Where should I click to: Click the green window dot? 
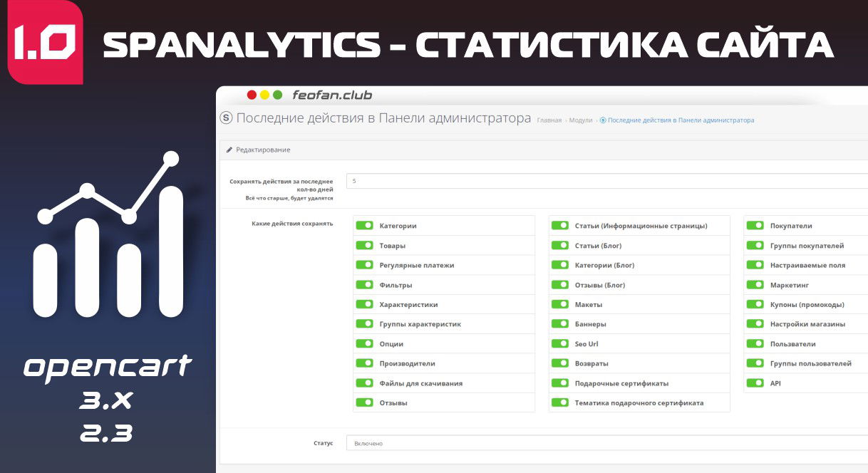277,95
